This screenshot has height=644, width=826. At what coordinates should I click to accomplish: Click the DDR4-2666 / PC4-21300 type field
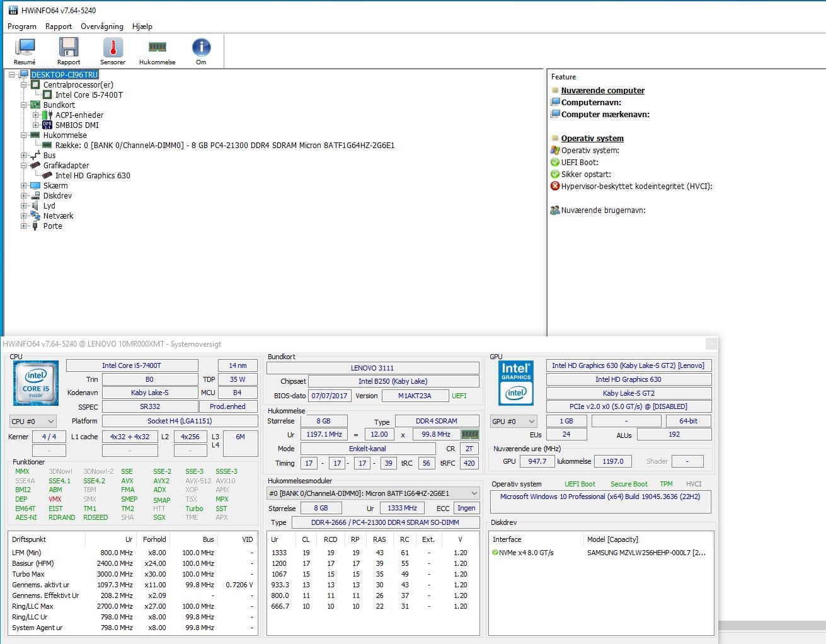click(x=385, y=522)
